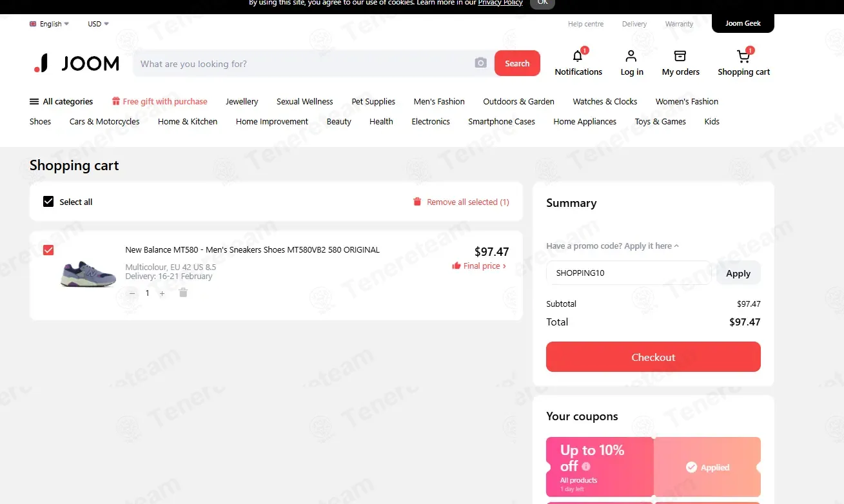Image resolution: width=844 pixels, height=504 pixels.
Task: Click the Apply promo code button
Action: pos(738,273)
